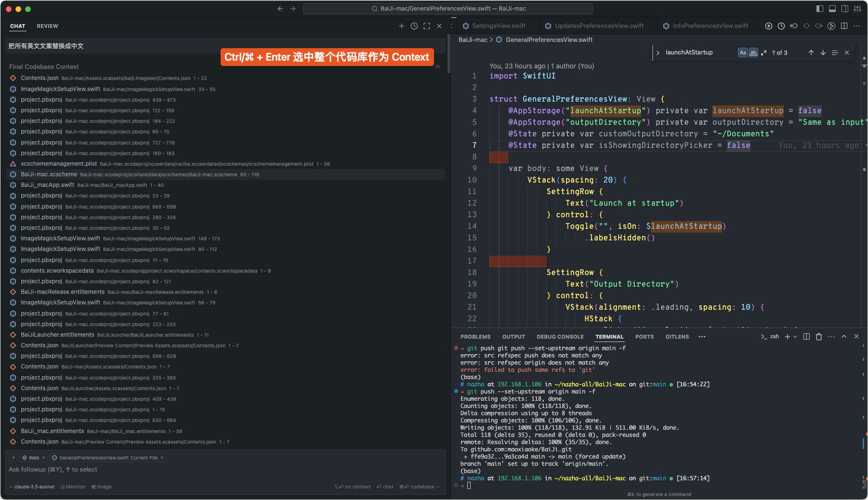Screen dimensions: 868x500
Task: Close the terminal panel
Action: click(x=856, y=337)
